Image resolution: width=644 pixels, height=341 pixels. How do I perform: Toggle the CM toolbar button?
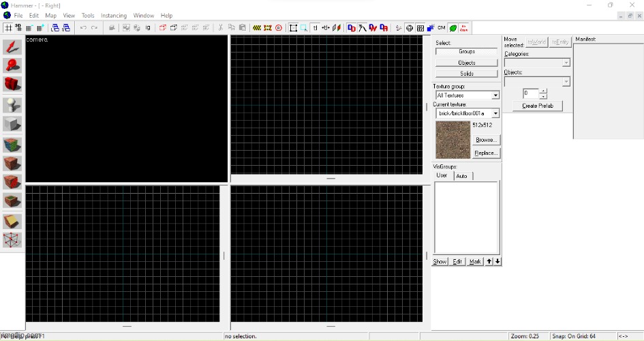[x=442, y=28]
